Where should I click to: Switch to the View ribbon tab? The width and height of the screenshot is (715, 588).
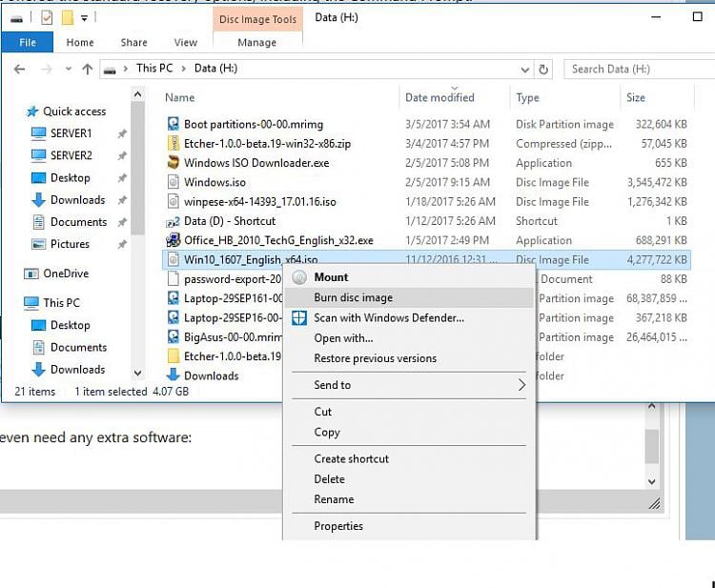pos(186,42)
